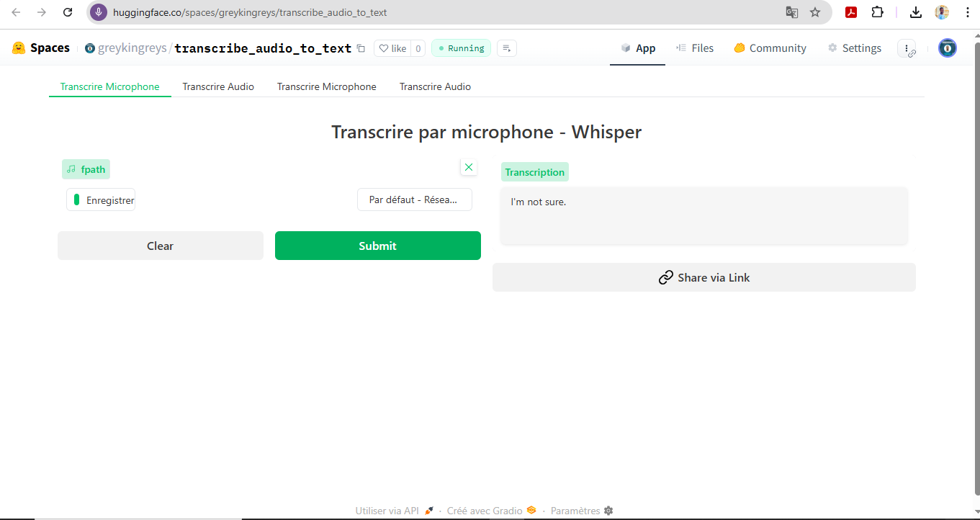
Task: Open Chrome's three-dot browser menu
Action: coord(968,12)
